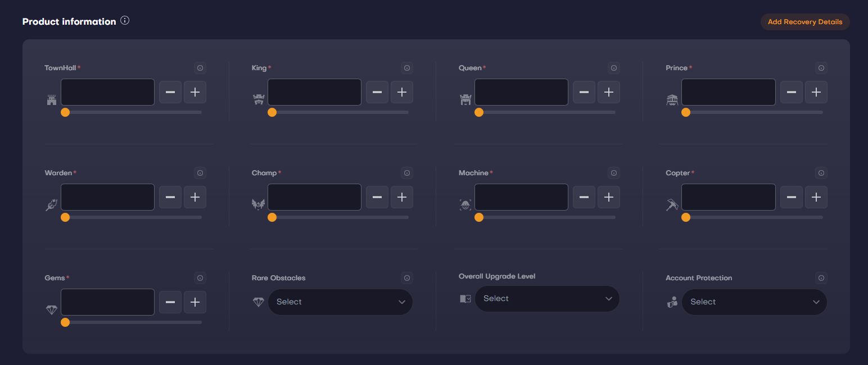The width and height of the screenshot is (868, 365).
Task: Click the Rare Obstacles info icon
Action: (407, 278)
